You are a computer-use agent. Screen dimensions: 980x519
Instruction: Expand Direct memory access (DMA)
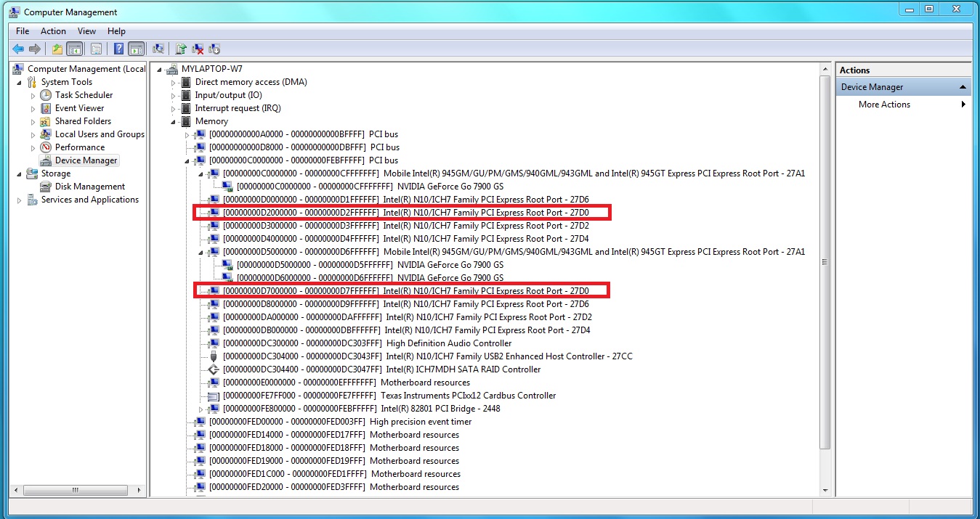tap(174, 82)
